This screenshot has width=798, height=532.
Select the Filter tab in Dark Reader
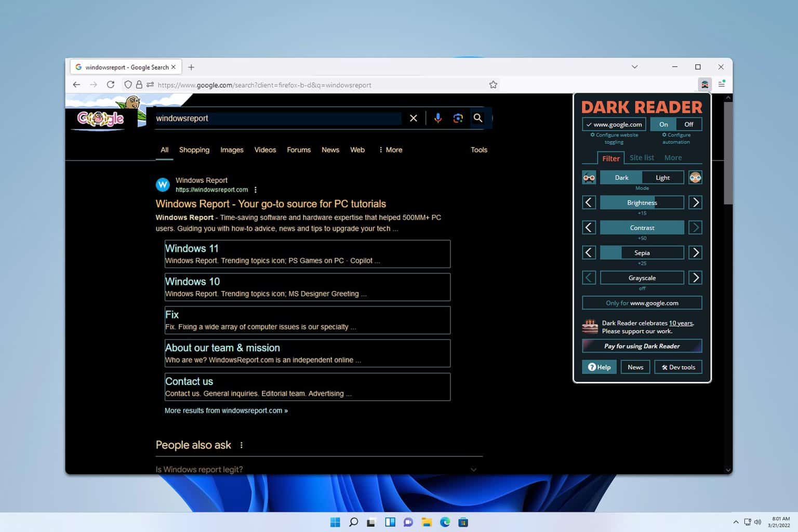click(611, 158)
